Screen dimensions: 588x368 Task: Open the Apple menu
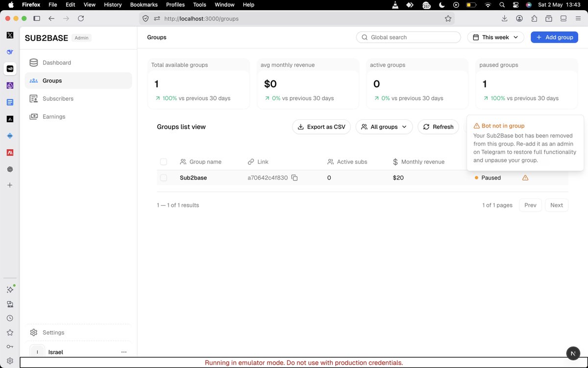coord(11,5)
